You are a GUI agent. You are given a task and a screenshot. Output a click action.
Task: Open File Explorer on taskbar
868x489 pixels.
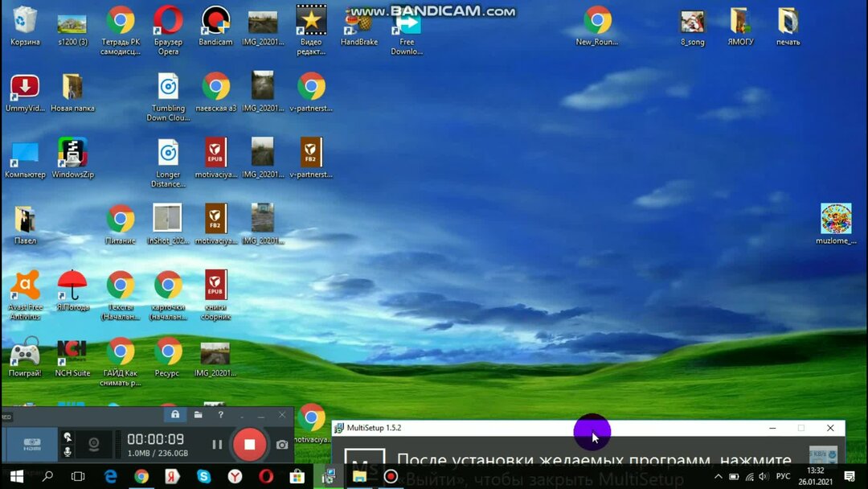359,476
